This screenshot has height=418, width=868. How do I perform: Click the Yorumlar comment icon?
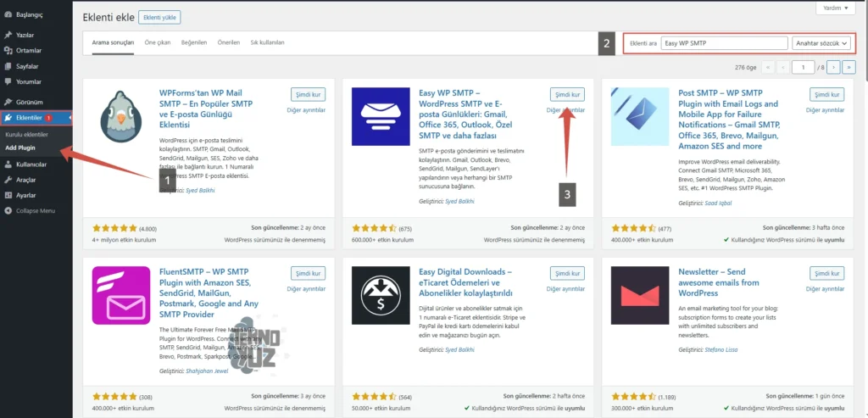pyautogui.click(x=8, y=82)
